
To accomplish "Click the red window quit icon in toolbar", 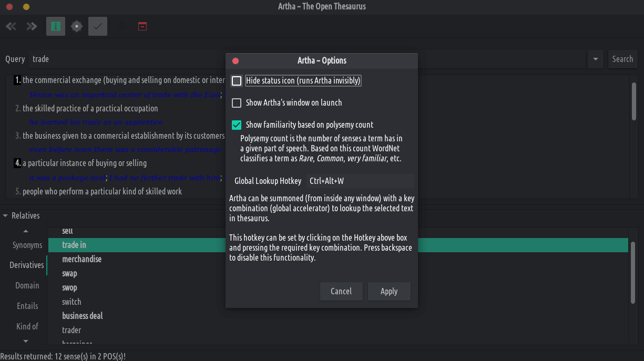I will point(142,26).
